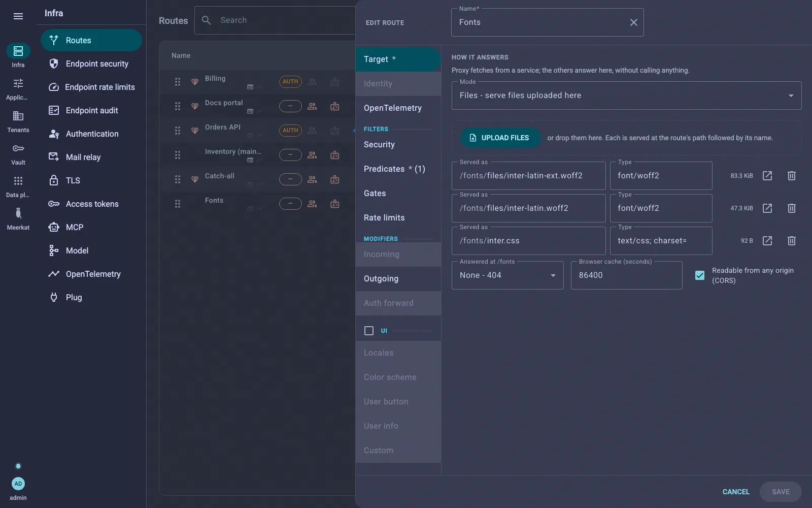Open Endpoint security in the sidebar
Viewport: 812px width, 508px height.
91,63
